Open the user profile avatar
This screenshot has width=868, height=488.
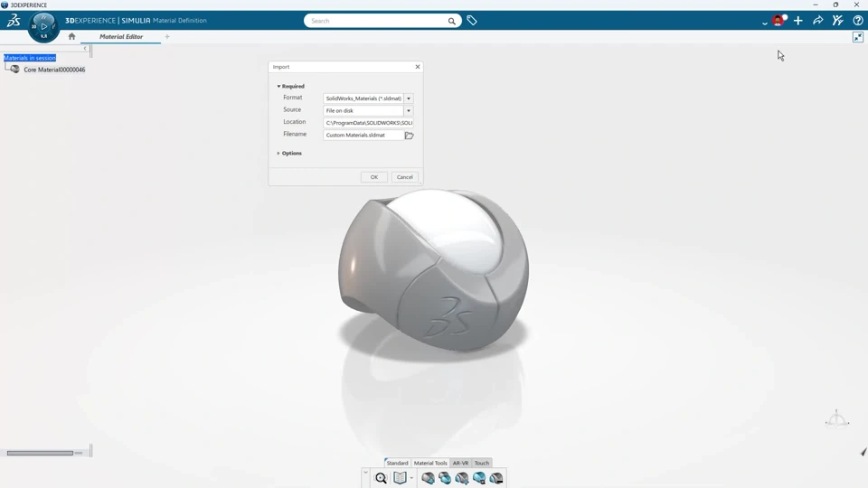coord(778,21)
